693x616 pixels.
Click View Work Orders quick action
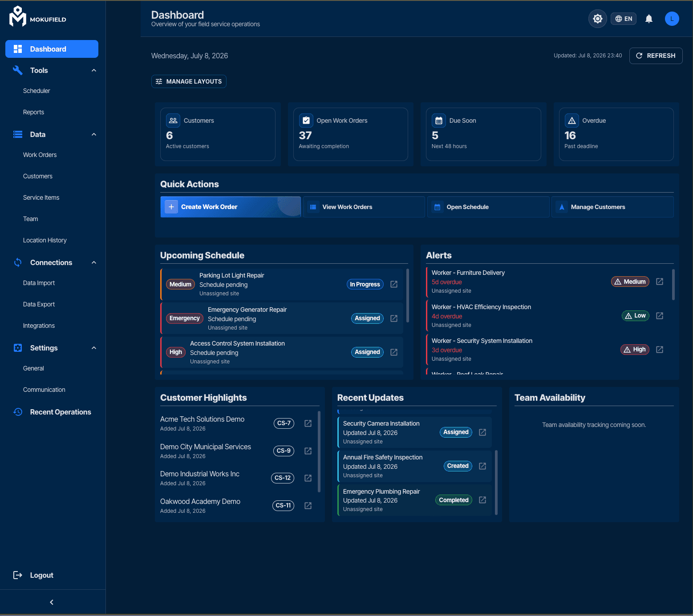(x=364, y=207)
